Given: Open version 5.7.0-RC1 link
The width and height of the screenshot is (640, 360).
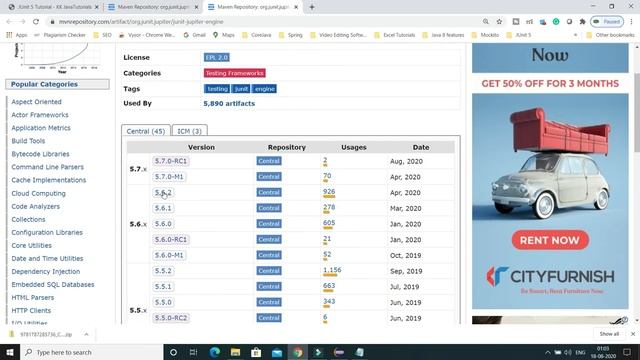Looking at the screenshot, I should tap(171, 161).
